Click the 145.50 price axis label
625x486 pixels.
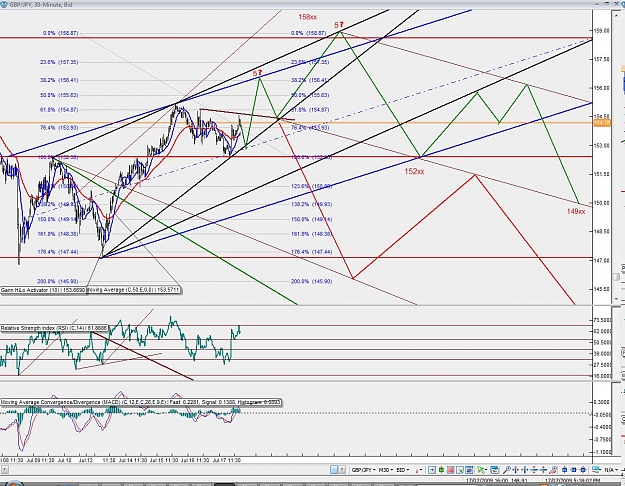[601, 289]
